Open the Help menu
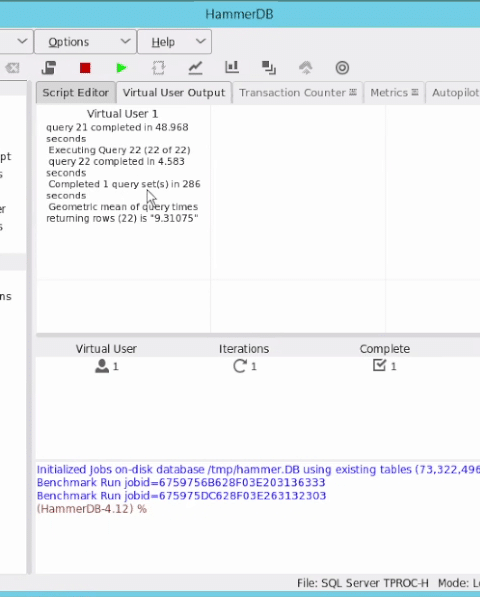The height and width of the screenshot is (597, 480). tap(174, 42)
